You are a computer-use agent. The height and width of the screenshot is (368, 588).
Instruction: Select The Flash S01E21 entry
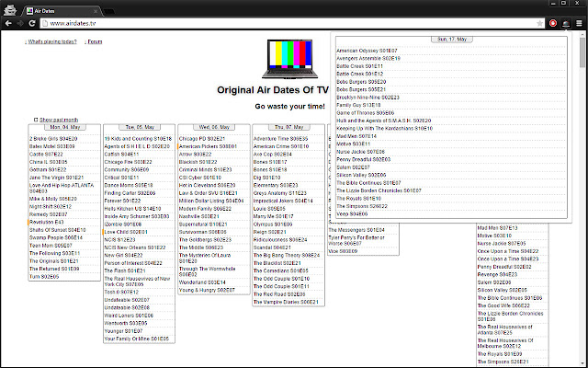(125, 270)
